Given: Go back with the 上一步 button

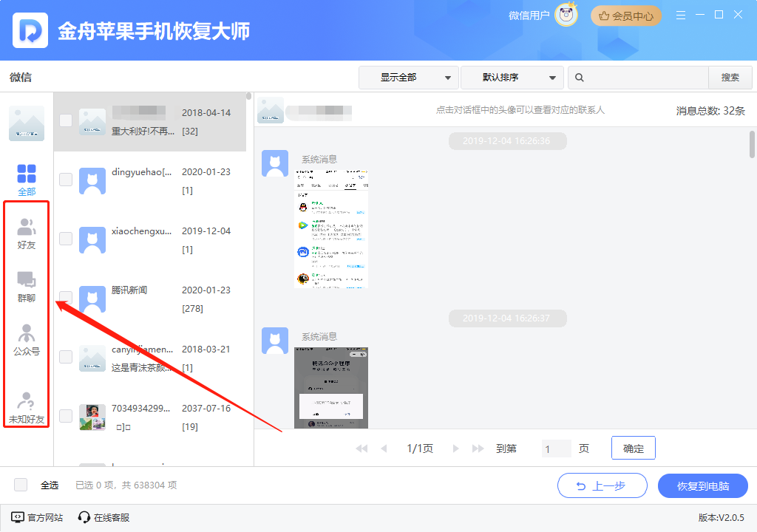Looking at the screenshot, I should (x=602, y=486).
